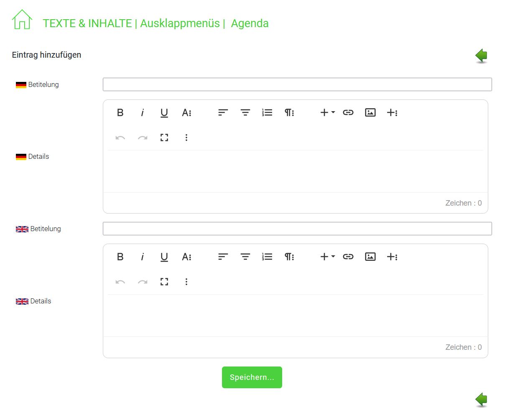Focus the English Betitelung input field
This screenshot has width=510, height=420.
(297, 229)
